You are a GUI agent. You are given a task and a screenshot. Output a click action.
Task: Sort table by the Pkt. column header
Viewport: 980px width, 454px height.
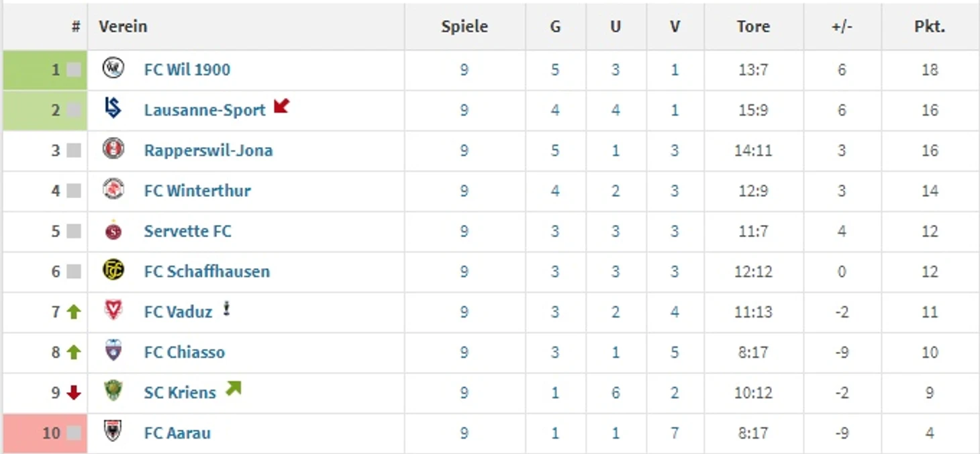pos(929,27)
